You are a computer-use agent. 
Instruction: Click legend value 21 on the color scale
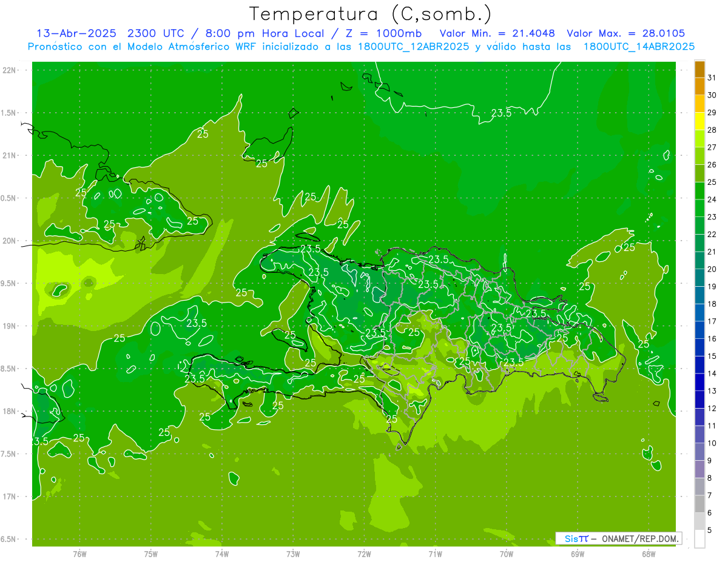712,252
